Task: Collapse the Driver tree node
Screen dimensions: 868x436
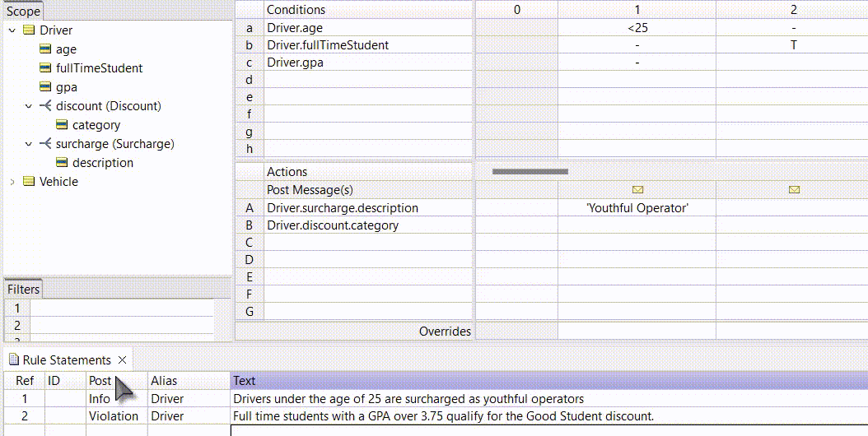Action: (x=12, y=30)
